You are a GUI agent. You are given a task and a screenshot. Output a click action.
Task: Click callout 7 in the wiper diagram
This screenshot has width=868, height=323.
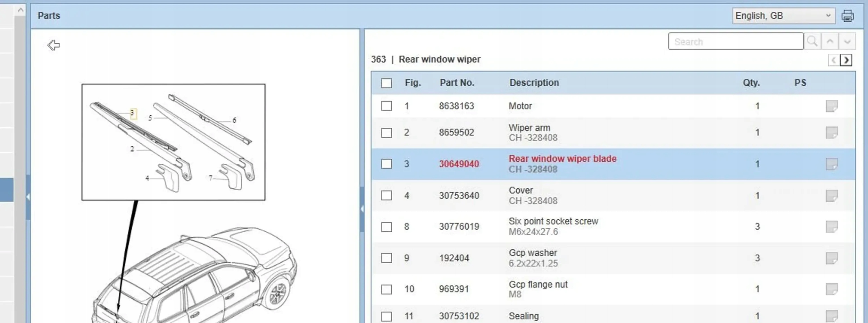point(210,178)
